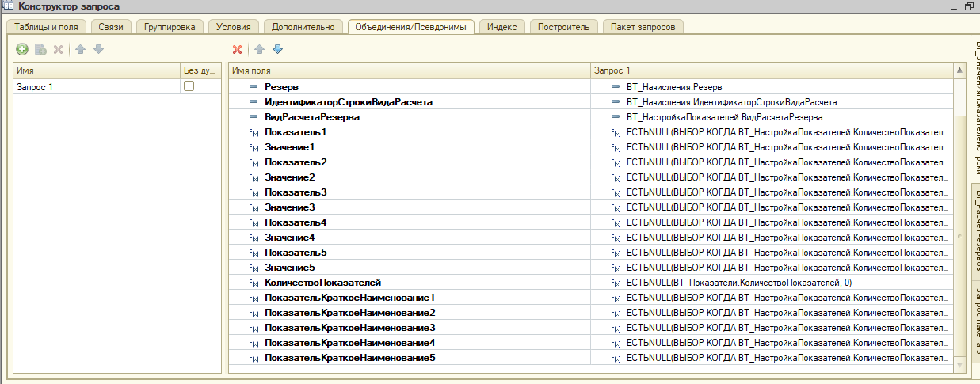Click move query down arrow in left toolbar
Screen dimensions: 980x384
98,49
